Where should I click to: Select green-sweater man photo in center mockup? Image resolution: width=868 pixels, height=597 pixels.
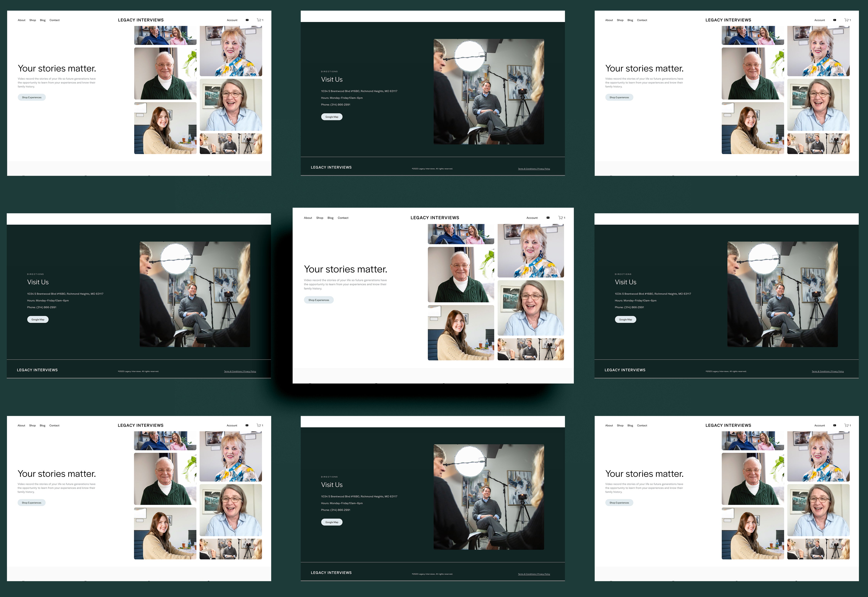(461, 274)
